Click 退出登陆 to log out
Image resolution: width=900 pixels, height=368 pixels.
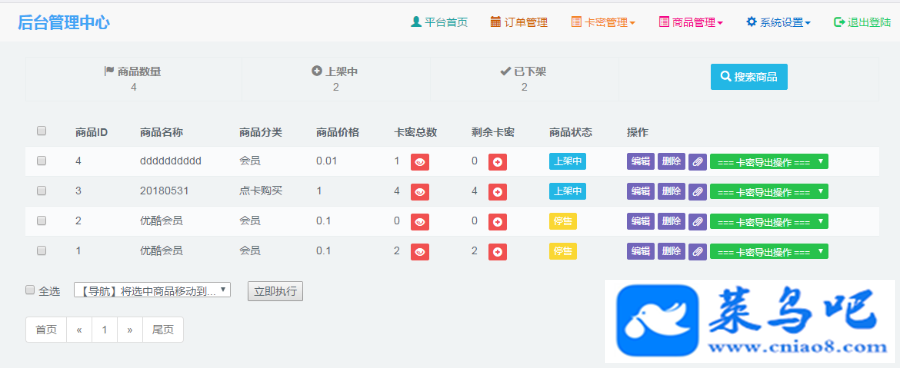pos(862,22)
